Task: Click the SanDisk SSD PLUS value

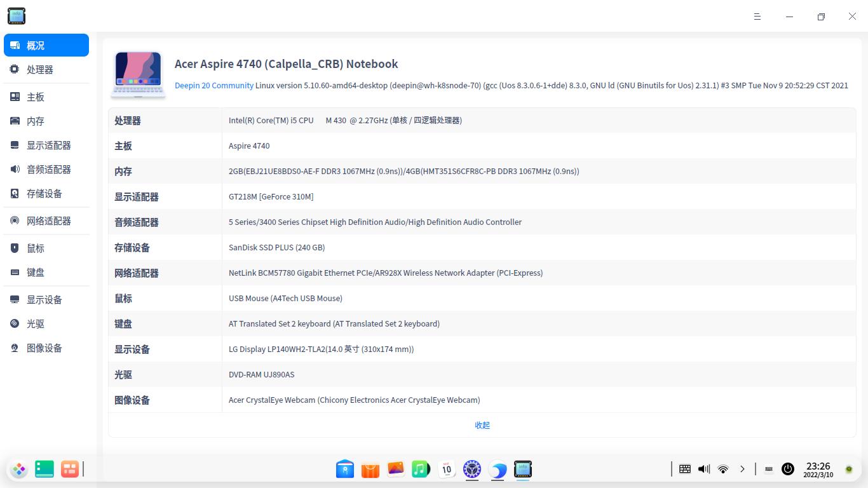Action: [x=276, y=247]
